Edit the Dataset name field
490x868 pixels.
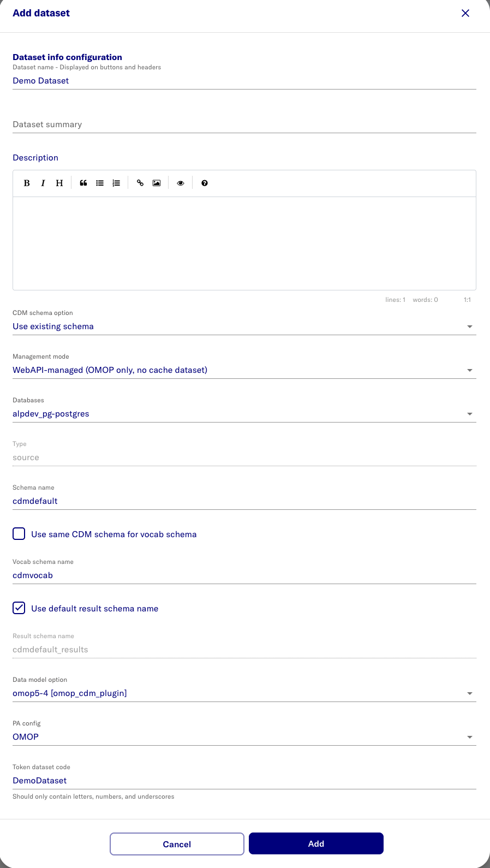click(x=244, y=81)
